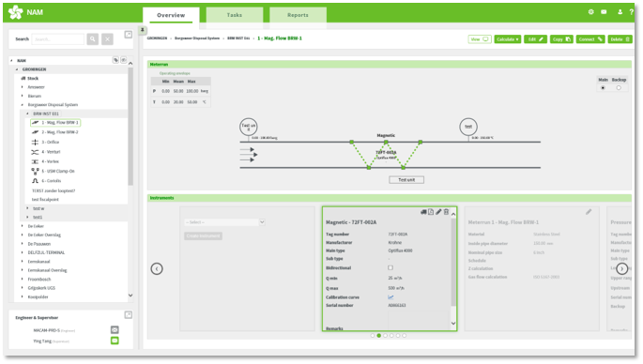Expand the De Eeker tree node
The height and width of the screenshot is (364, 643).
click(23, 226)
